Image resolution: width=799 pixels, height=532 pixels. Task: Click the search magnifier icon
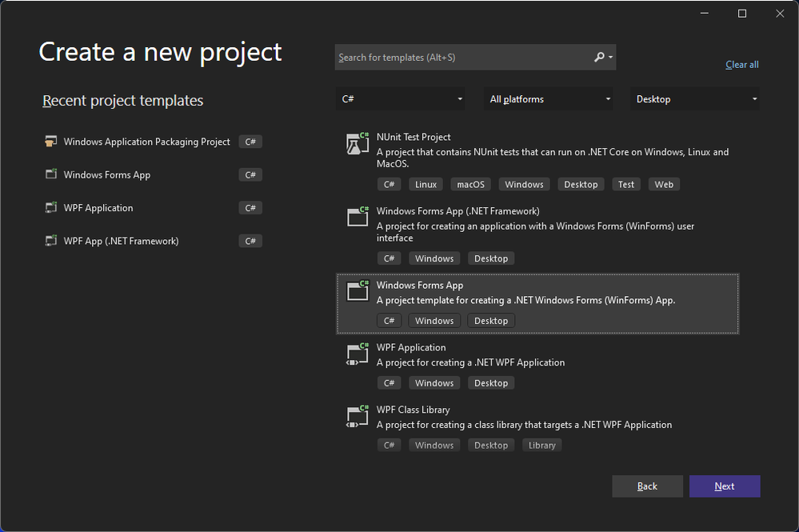pos(599,57)
